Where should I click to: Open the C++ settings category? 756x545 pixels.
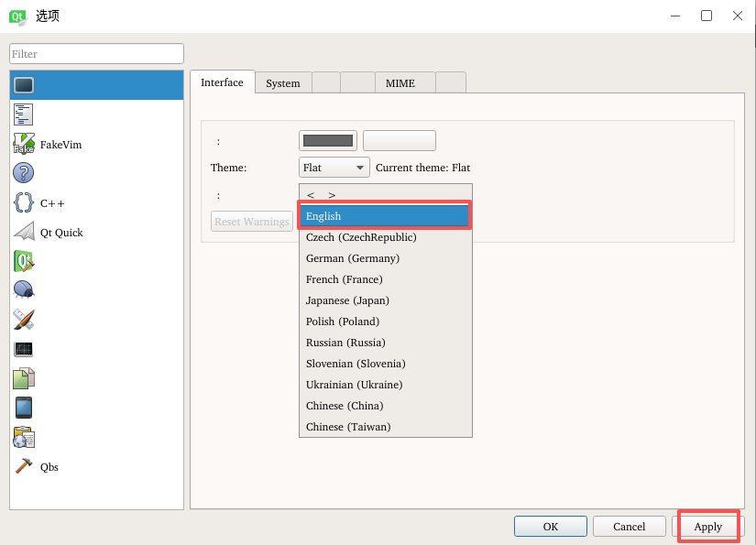click(96, 202)
